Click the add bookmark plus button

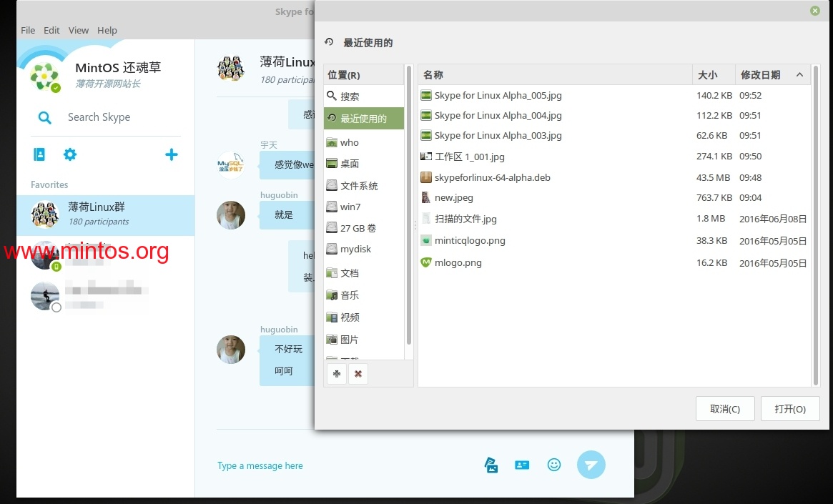(337, 374)
